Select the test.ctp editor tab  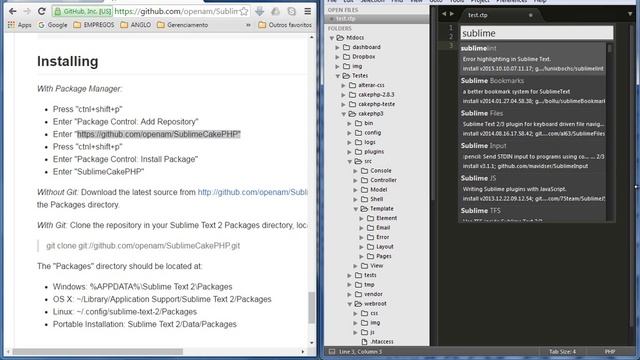point(501,15)
